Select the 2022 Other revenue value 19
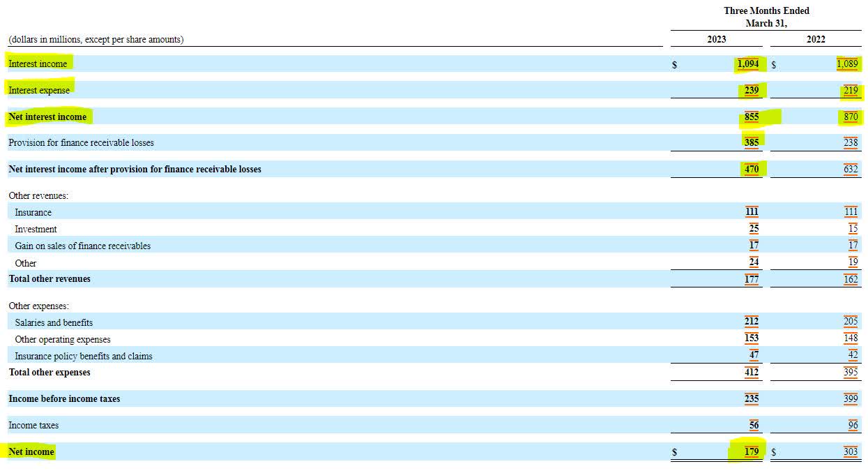Image resolution: width=868 pixels, height=471 pixels. tap(853, 262)
